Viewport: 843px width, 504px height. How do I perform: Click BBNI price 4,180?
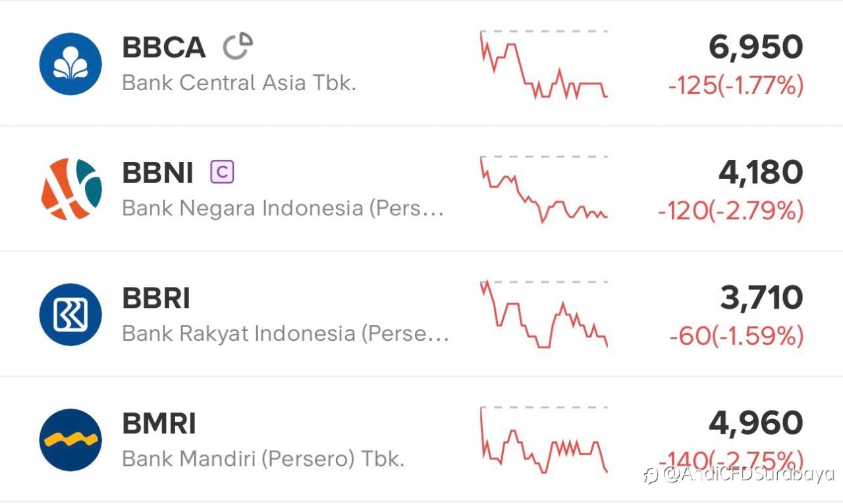[x=760, y=172]
